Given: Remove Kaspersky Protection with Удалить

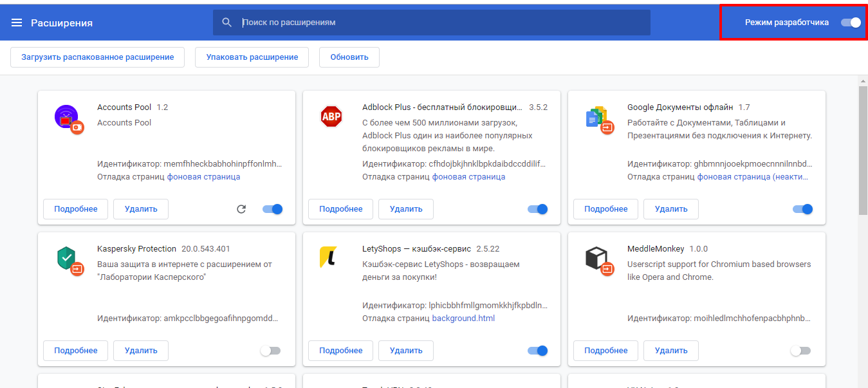Looking at the screenshot, I should point(141,351).
